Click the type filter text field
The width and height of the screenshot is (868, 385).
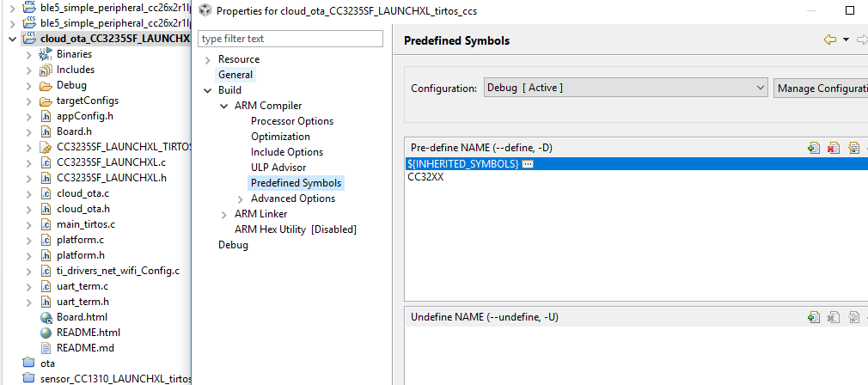(290, 39)
